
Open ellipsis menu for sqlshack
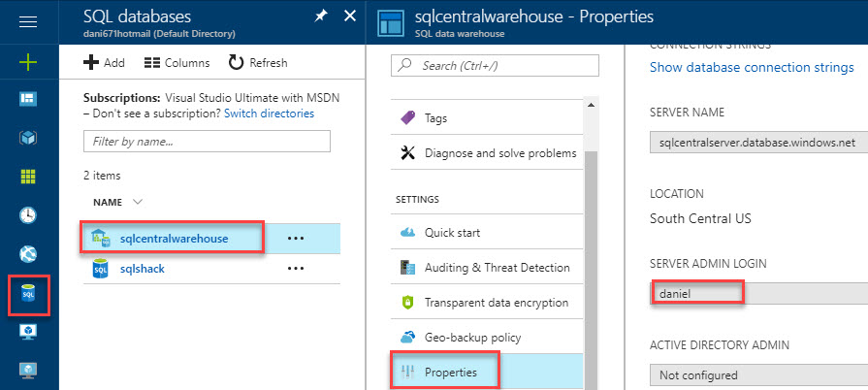[x=296, y=269]
